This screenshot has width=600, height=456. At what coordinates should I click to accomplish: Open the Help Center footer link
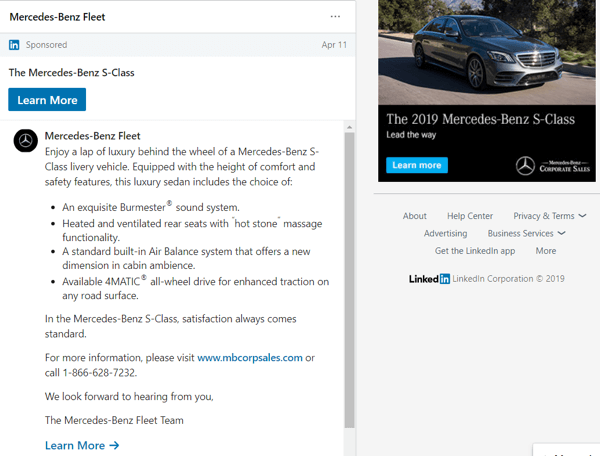[470, 216]
